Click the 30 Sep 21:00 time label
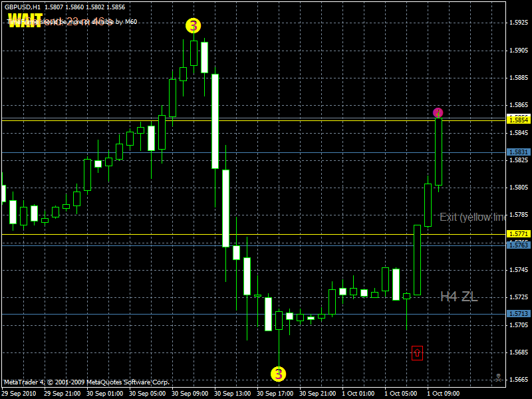Screen dimensions: 532x399 [x=318, y=394]
